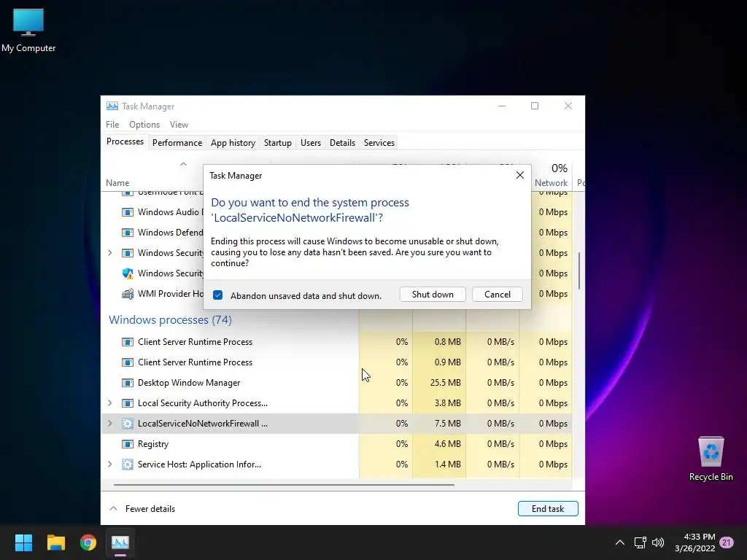Click the Windows Security shield warning icon
This screenshot has height=560, width=747.
127,273
